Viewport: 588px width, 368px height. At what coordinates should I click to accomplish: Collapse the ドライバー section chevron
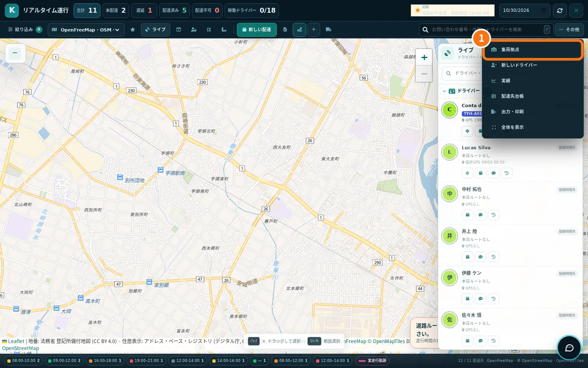[x=444, y=91]
